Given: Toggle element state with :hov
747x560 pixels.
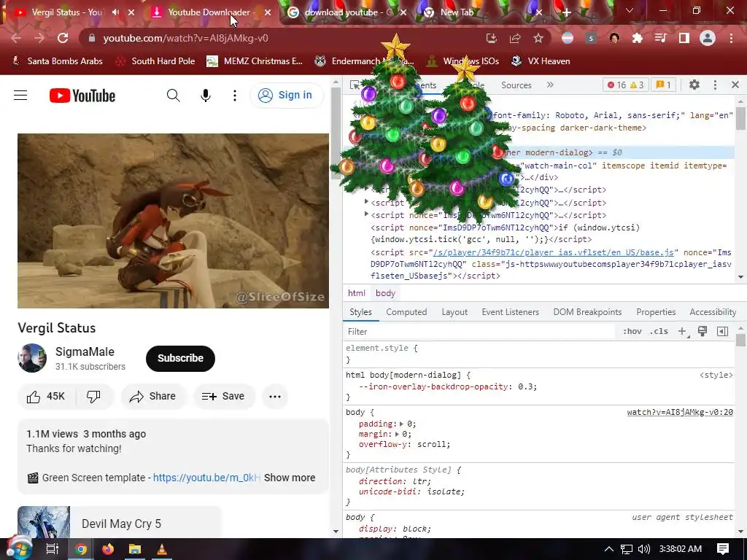Looking at the screenshot, I should pos(632,332).
